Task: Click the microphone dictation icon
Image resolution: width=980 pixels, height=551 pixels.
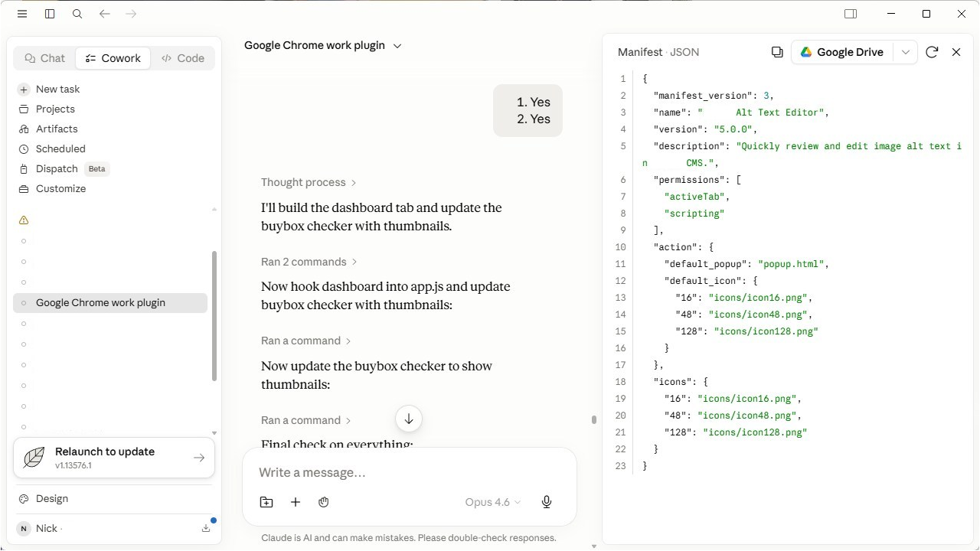Action: [547, 502]
